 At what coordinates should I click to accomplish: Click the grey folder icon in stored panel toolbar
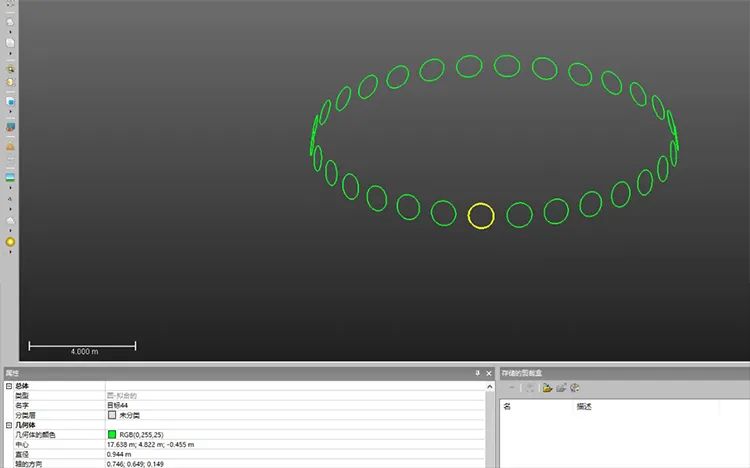point(561,388)
